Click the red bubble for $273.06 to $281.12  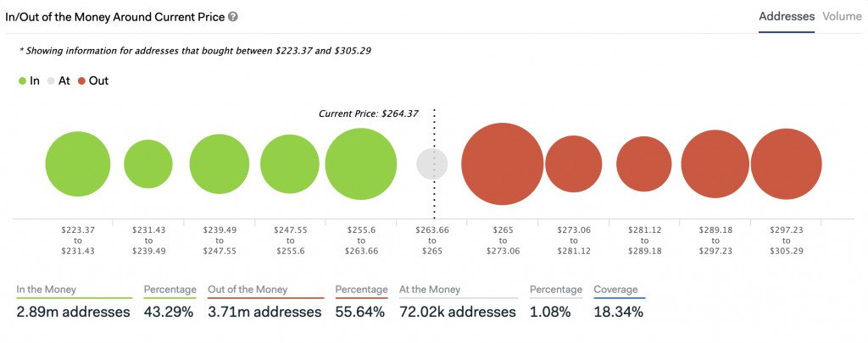pos(573,164)
